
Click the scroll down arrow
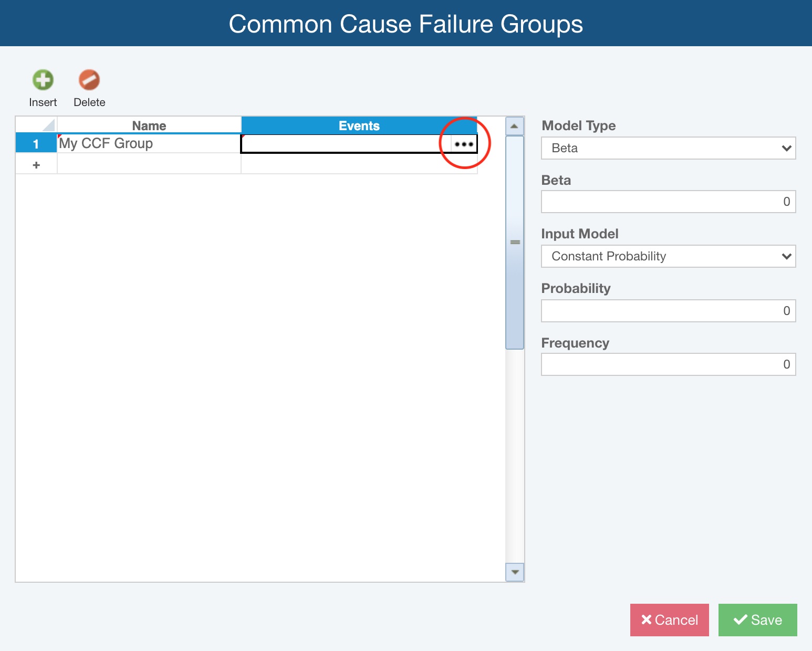point(515,572)
